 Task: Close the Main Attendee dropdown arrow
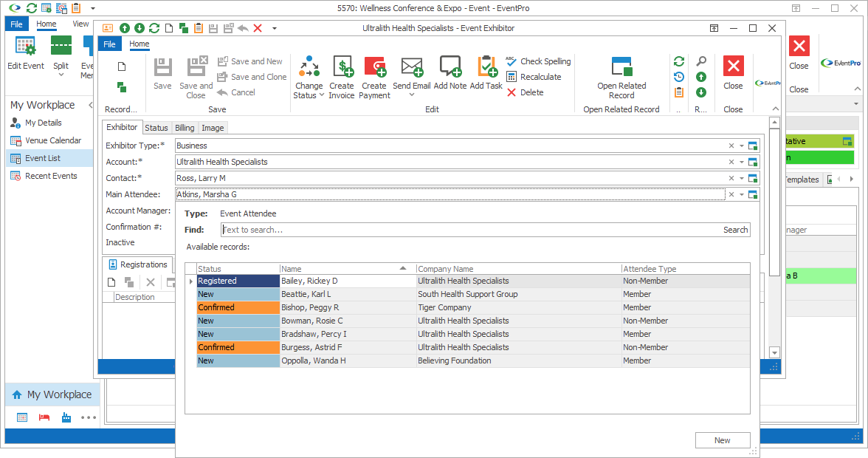(742, 194)
